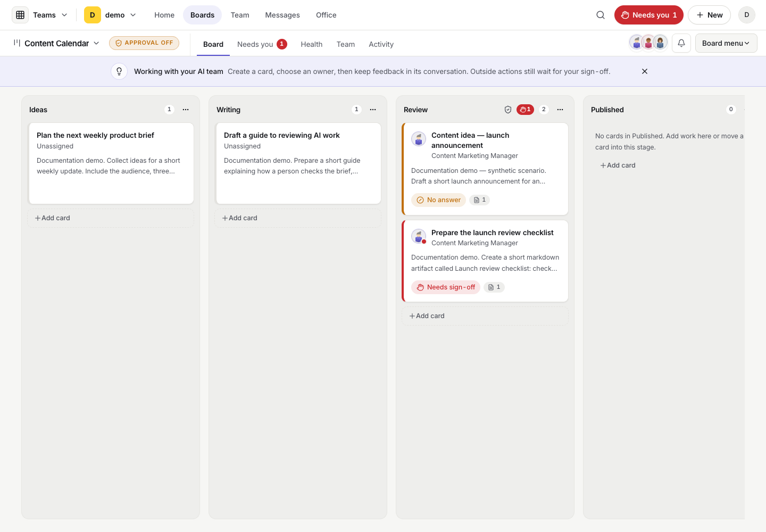The image size is (766, 532).
Task: Expand the Teams dropdown
Action: pyautogui.click(x=64, y=15)
